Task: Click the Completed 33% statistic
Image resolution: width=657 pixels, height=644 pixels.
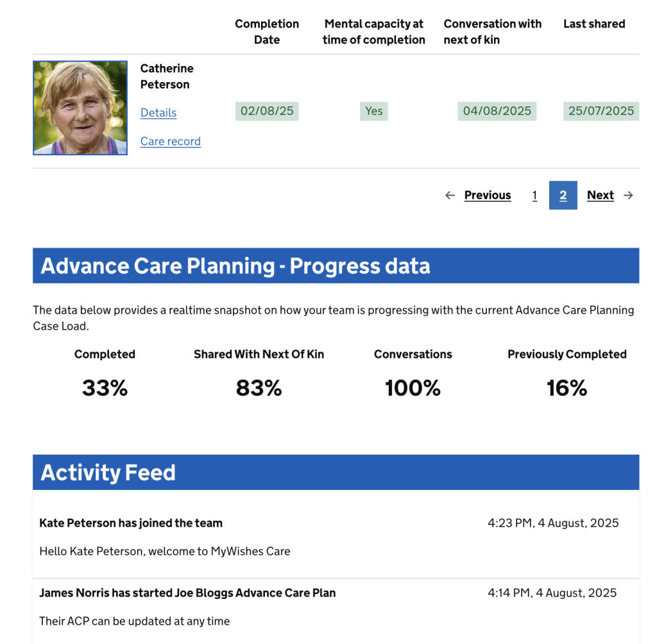Action: [105, 388]
